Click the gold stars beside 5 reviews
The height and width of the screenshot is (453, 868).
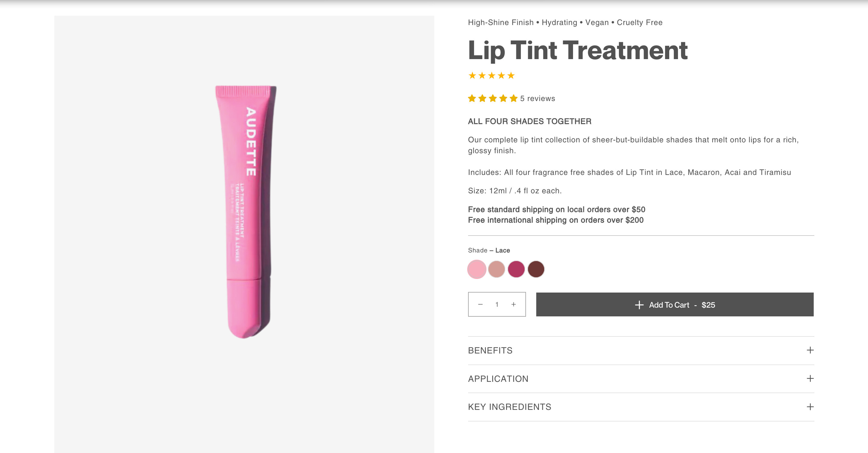(x=492, y=98)
